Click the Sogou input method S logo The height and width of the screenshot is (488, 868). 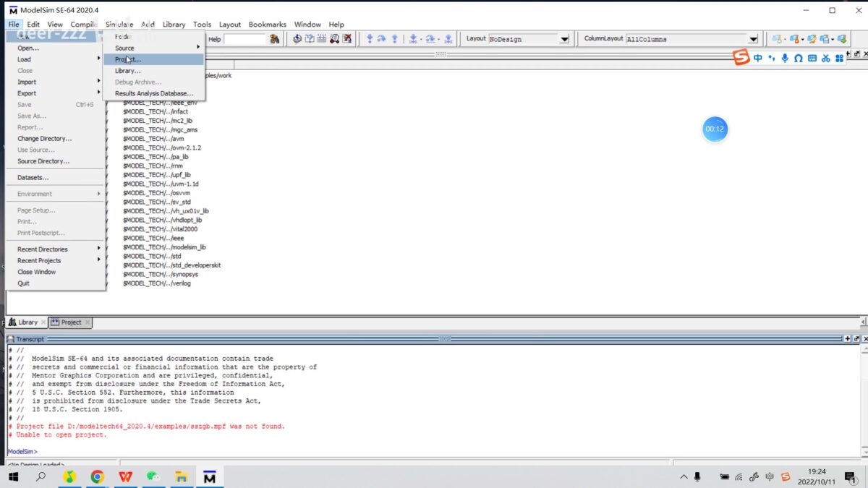click(741, 58)
